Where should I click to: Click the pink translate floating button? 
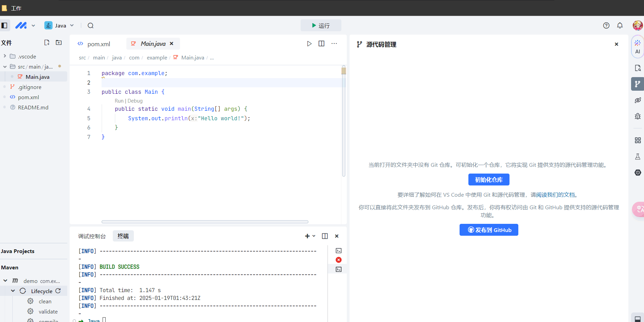click(x=639, y=209)
